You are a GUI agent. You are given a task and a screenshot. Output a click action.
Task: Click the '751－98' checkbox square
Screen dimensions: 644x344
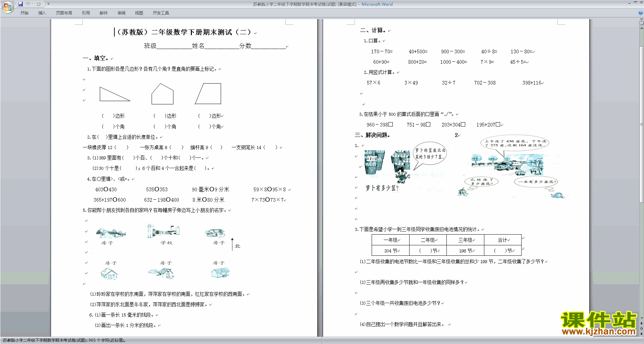coord(428,125)
